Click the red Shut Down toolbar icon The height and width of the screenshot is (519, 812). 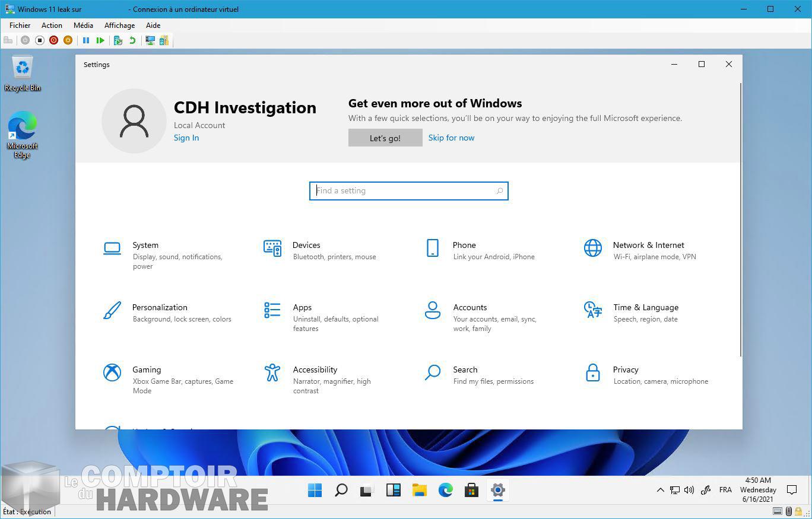53,40
